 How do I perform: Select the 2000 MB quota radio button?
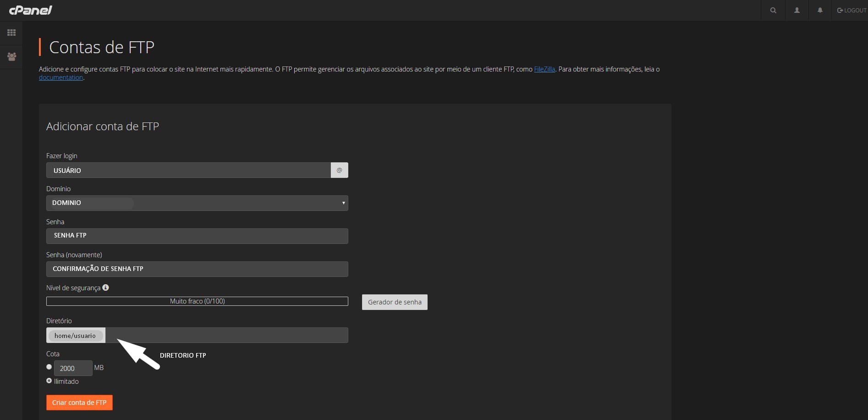[x=49, y=367]
